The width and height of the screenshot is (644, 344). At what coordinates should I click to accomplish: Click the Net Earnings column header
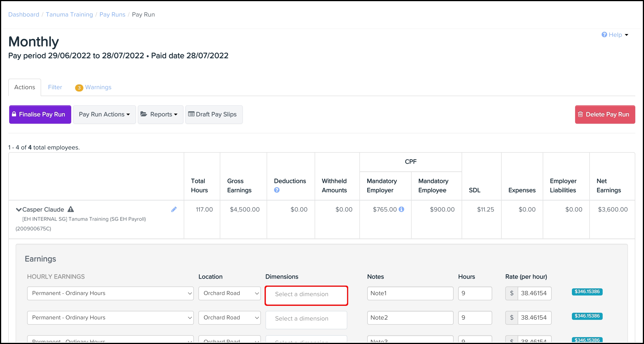coord(609,186)
